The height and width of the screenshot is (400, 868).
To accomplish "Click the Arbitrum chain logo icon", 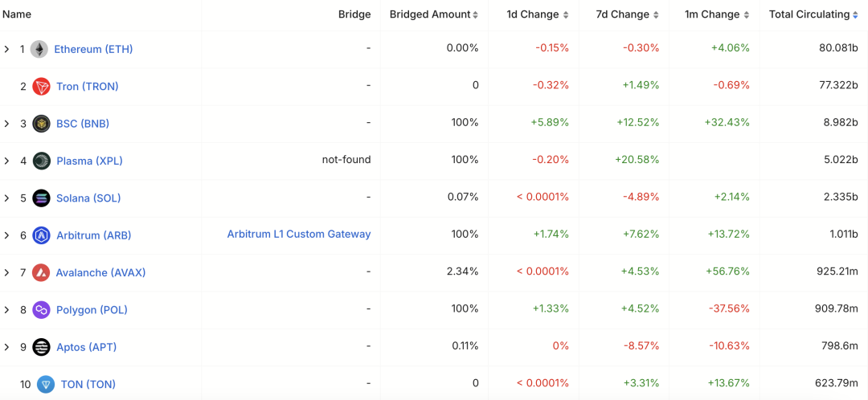I will pos(41,235).
